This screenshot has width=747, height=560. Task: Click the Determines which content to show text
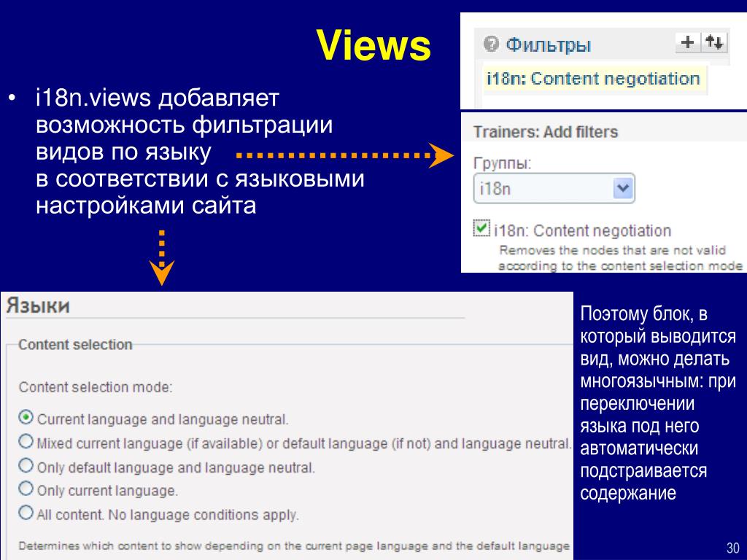click(294, 545)
